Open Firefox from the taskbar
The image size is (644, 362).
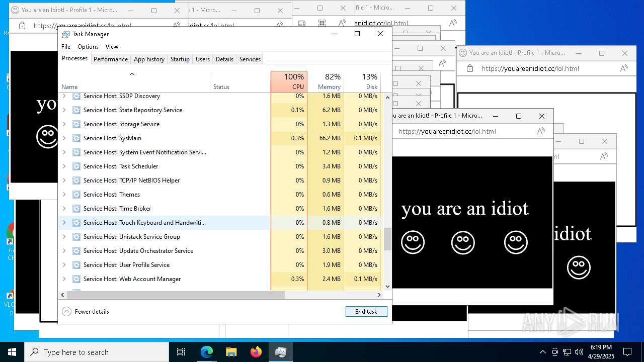(x=256, y=352)
